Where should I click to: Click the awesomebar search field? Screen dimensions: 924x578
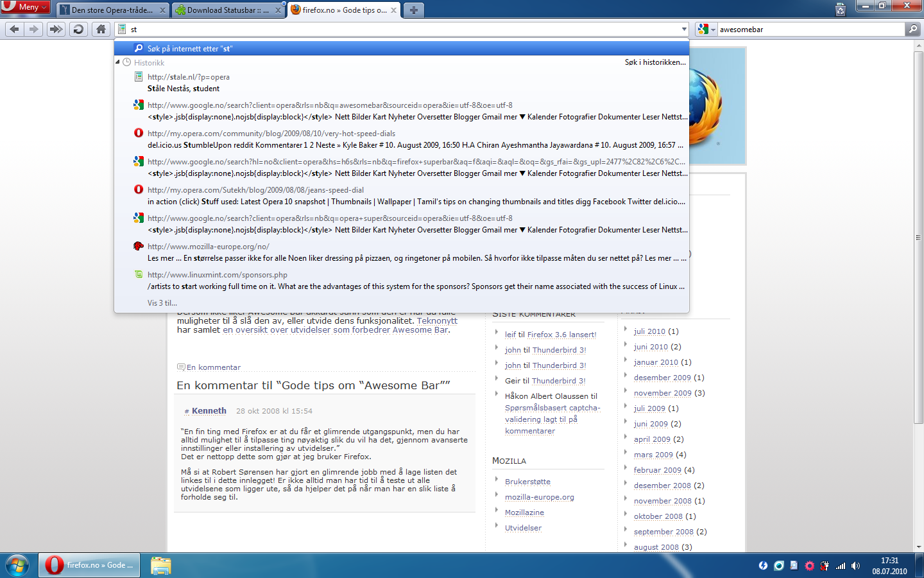click(x=810, y=29)
